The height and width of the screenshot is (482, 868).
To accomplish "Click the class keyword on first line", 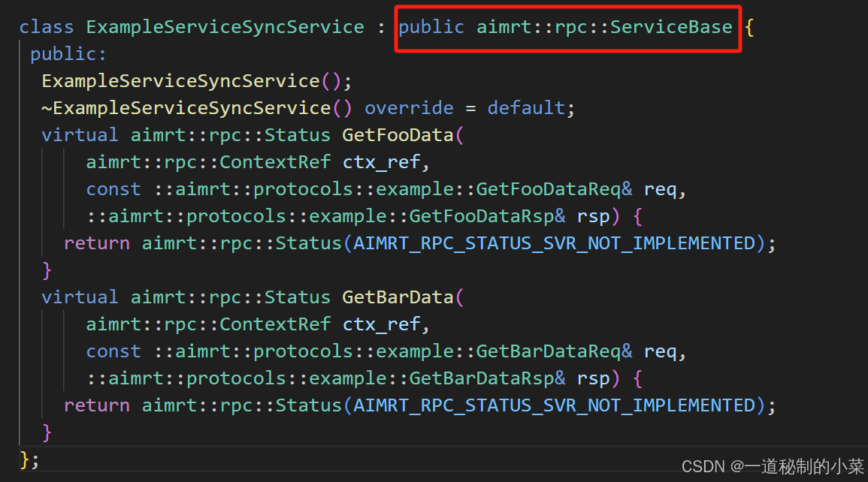I will tap(47, 27).
